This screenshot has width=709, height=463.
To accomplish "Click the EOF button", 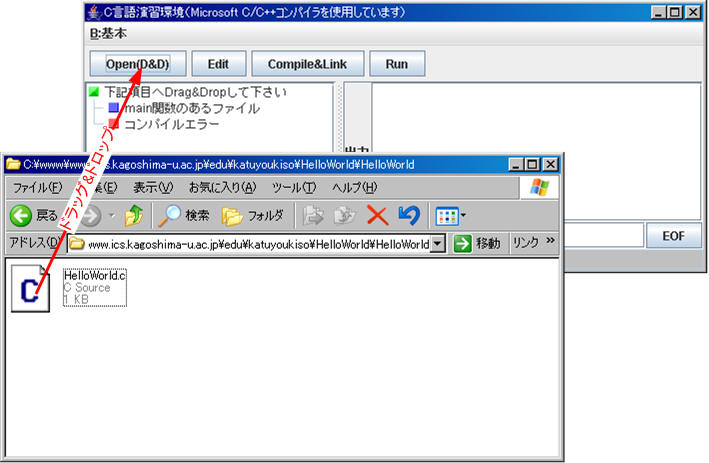I will [672, 236].
